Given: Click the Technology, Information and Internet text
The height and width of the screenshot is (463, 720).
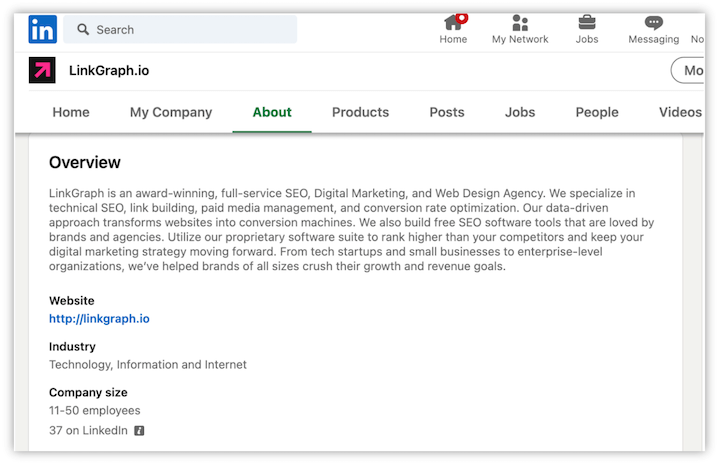Looking at the screenshot, I should pyautogui.click(x=148, y=364).
